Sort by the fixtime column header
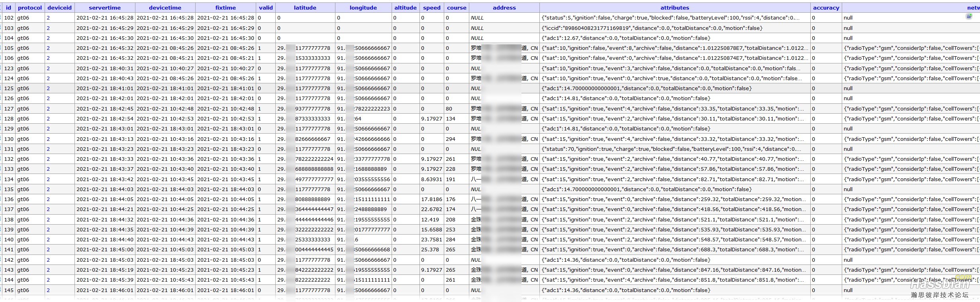980x302 pixels. click(225, 8)
